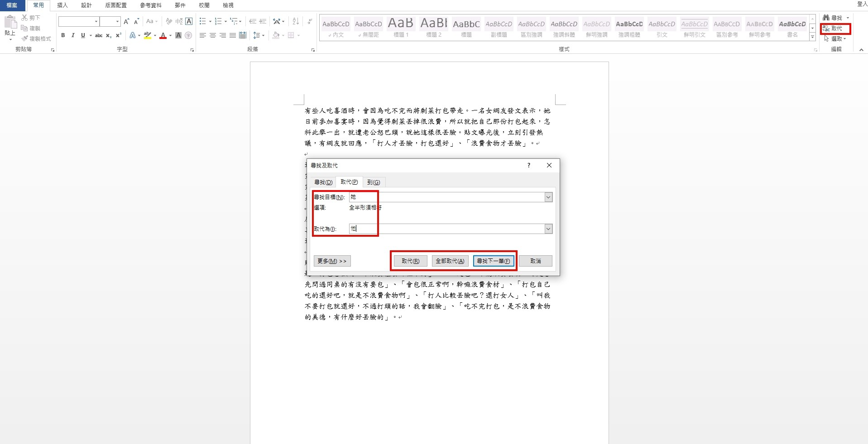Viewport: 868px width, 444px height.
Task: Apply text effects (glowing A) icon
Action: [x=132, y=35]
